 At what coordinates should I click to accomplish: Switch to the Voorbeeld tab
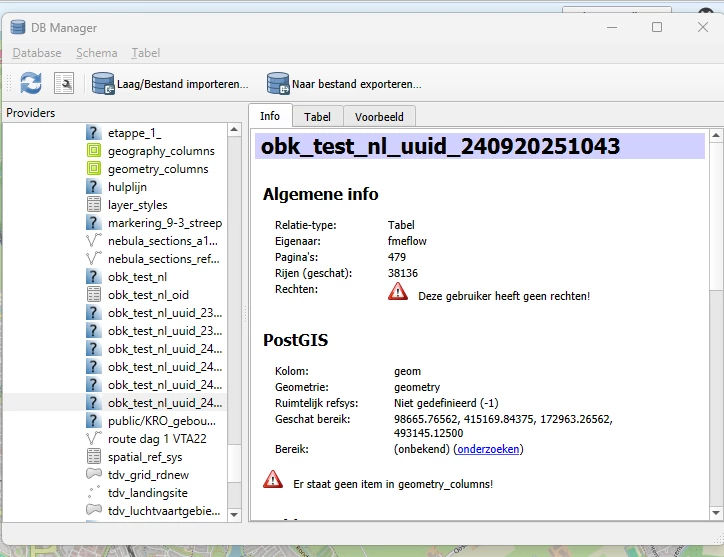(379, 117)
